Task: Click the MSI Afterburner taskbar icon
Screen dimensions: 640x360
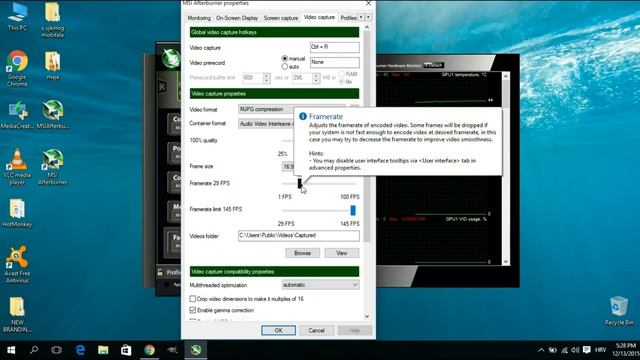Action: 196,350
